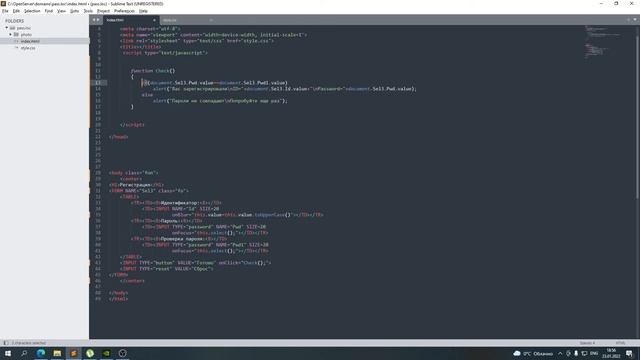
Task: Close the style.css tab
Action: (211, 20)
